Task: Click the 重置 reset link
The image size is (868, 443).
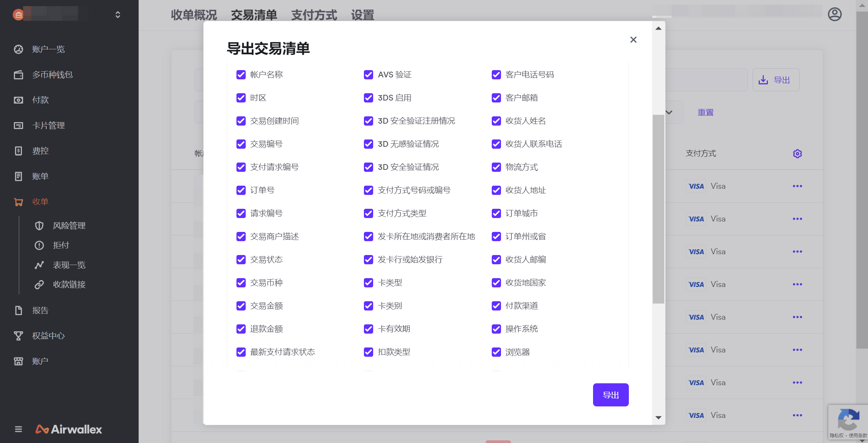Action: tap(705, 112)
